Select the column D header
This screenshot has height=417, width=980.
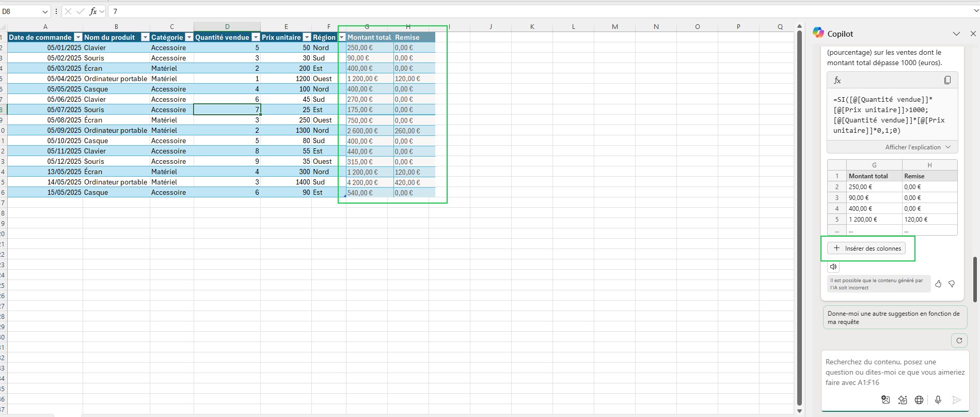click(x=227, y=26)
